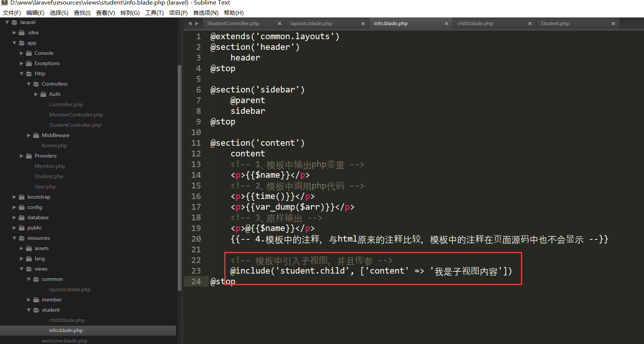
Task: Open the 项目(P) menu
Action: pos(178,13)
